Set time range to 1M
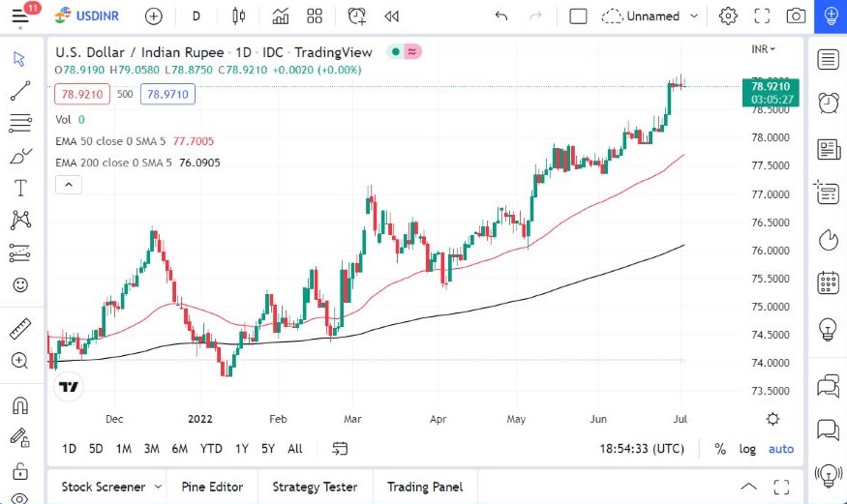Viewport: 847px width, 504px height. pos(124,449)
